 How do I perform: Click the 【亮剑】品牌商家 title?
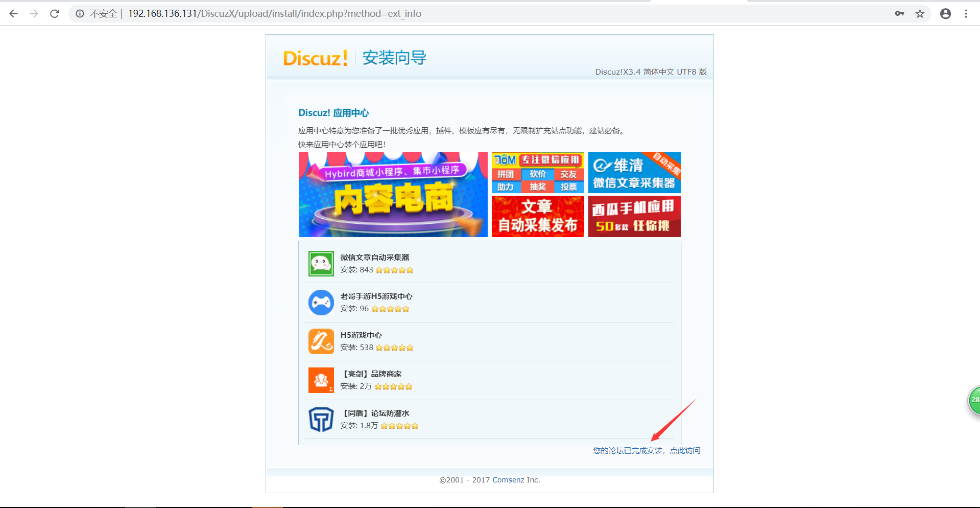tap(371, 374)
